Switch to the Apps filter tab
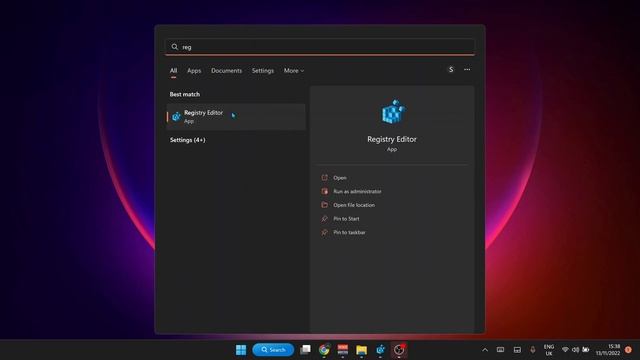This screenshot has height=360, width=640. [194, 71]
